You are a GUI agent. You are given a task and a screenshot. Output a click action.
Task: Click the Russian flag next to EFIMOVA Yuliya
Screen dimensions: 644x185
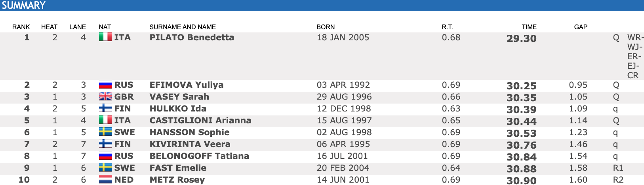click(x=105, y=85)
